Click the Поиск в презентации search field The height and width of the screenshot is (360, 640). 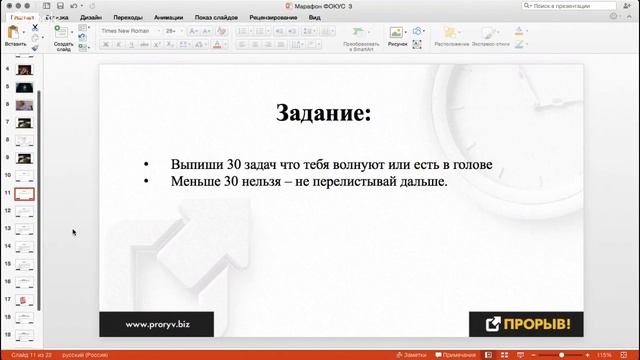point(569,6)
